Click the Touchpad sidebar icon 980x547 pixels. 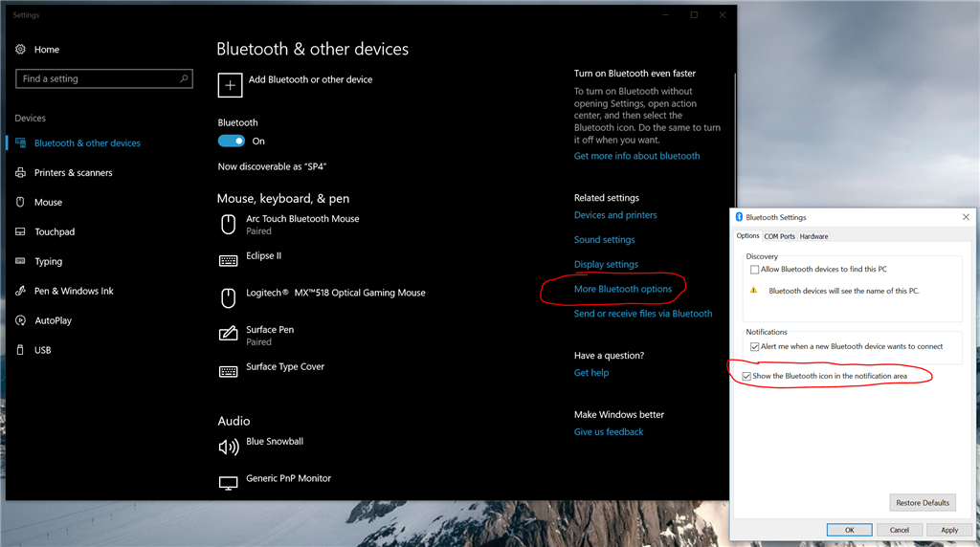coord(21,231)
